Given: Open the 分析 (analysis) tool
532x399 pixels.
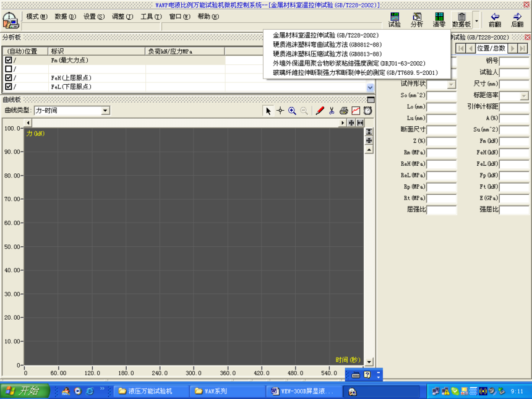Looking at the screenshot, I should pos(416,20).
